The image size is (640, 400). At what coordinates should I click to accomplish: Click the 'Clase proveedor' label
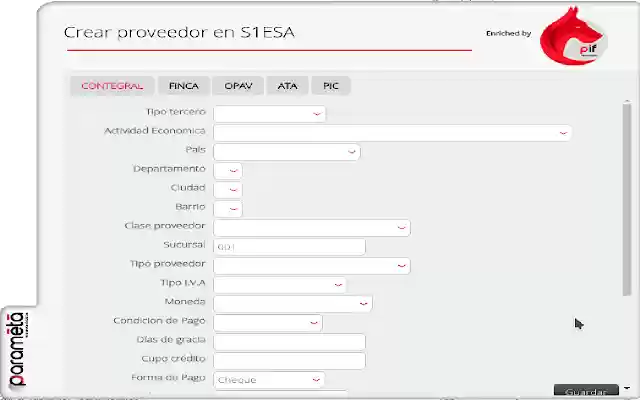[x=165, y=226]
